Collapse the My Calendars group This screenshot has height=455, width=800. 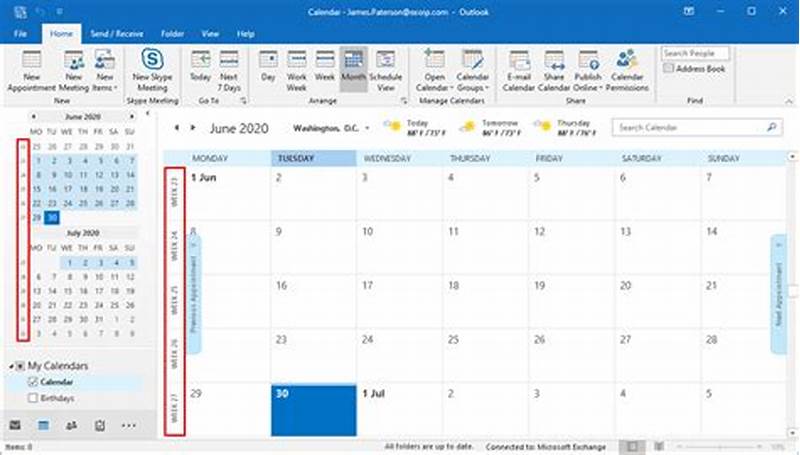click(11, 366)
